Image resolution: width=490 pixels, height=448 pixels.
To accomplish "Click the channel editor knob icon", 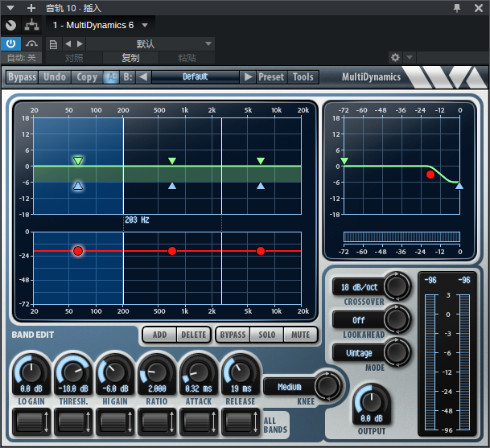I will click(x=11, y=25).
